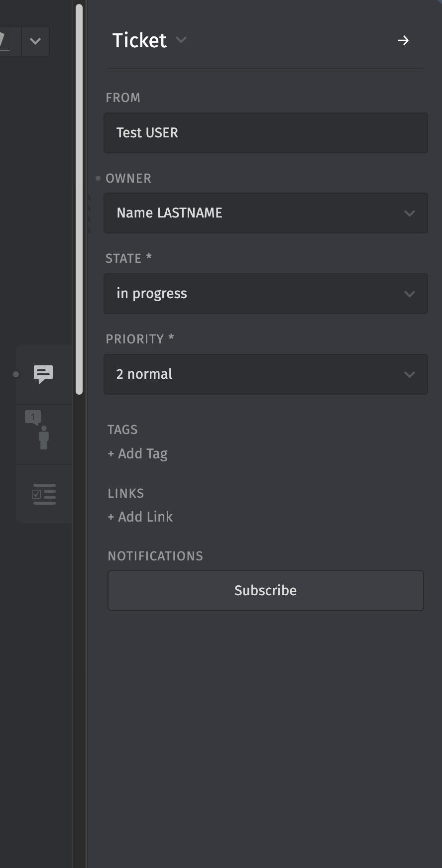
Task: Click the Add Link text under LINKS
Action: click(x=145, y=517)
